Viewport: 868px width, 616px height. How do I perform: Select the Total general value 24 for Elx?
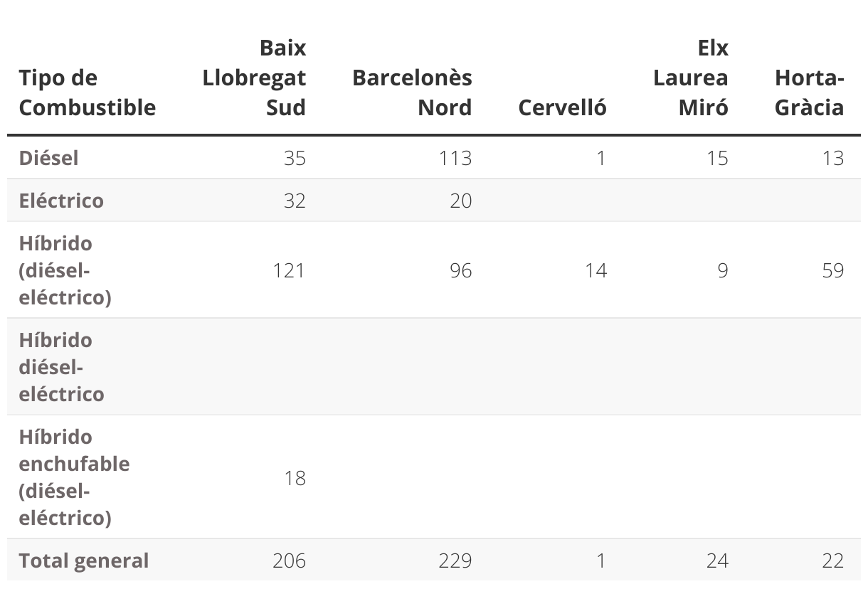717,561
